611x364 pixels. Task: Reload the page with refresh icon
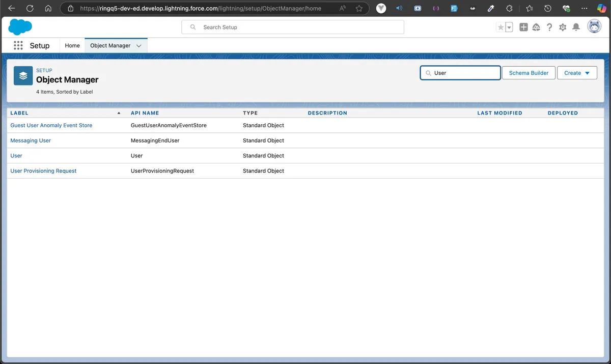(30, 8)
